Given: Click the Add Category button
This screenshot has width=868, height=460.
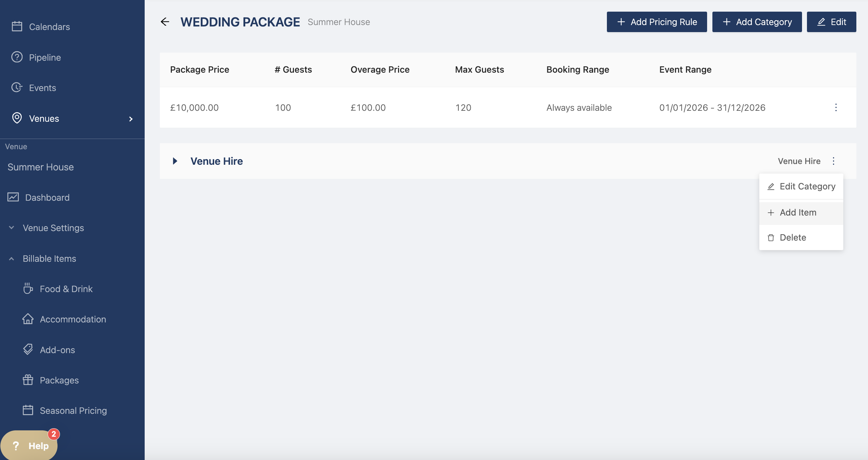Looking at the screenshot, I should click(757, 22).
